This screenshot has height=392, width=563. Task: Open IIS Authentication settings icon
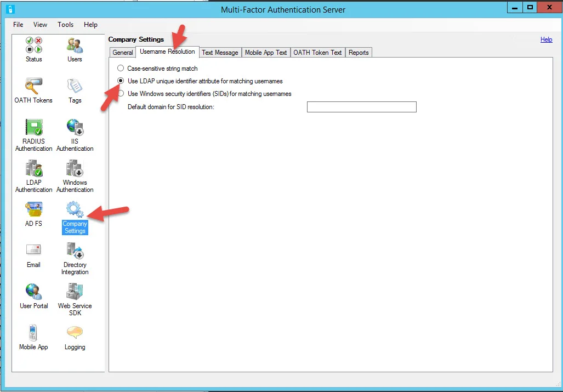pos(75,127)
